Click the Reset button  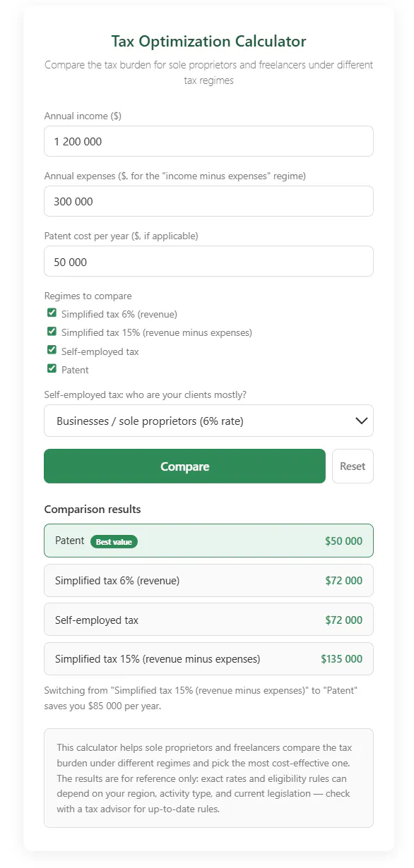point(353,466)
